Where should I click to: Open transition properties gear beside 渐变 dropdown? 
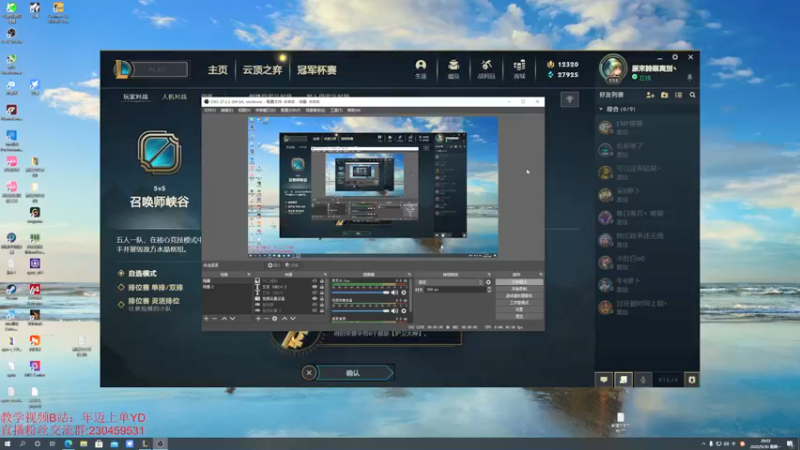pyautogui.click(x=488, y=282)
